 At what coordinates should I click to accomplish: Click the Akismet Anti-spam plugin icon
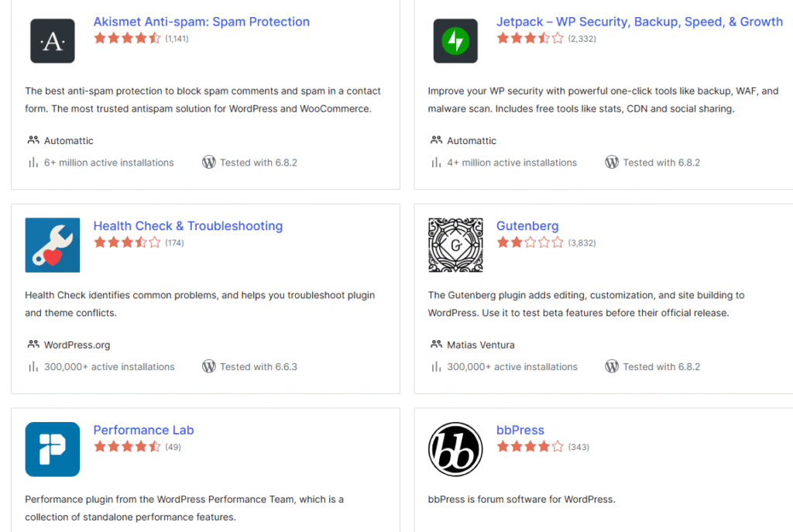[52, 40]
